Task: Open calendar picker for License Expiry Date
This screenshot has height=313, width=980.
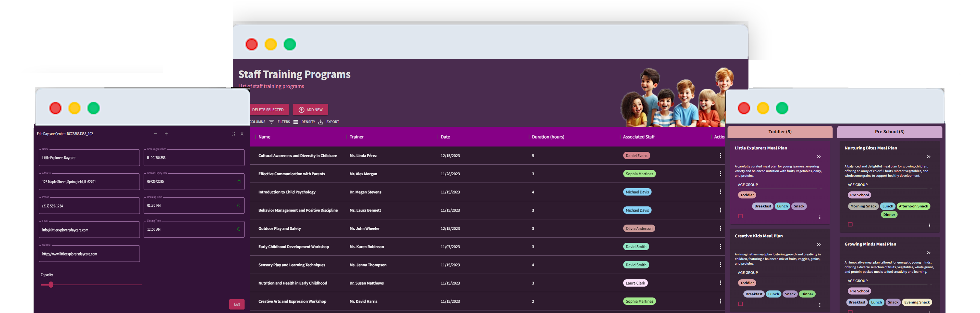Action: (x=239, y=182)
